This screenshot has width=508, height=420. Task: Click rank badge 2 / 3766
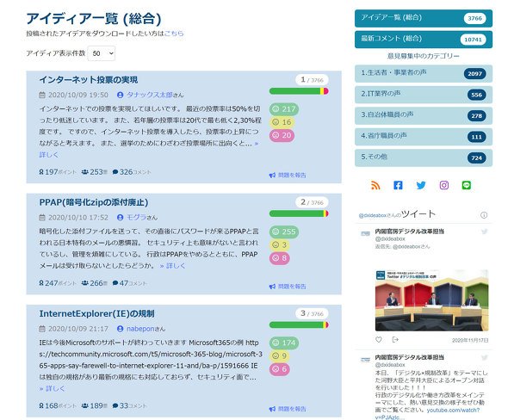click(312, 202)
